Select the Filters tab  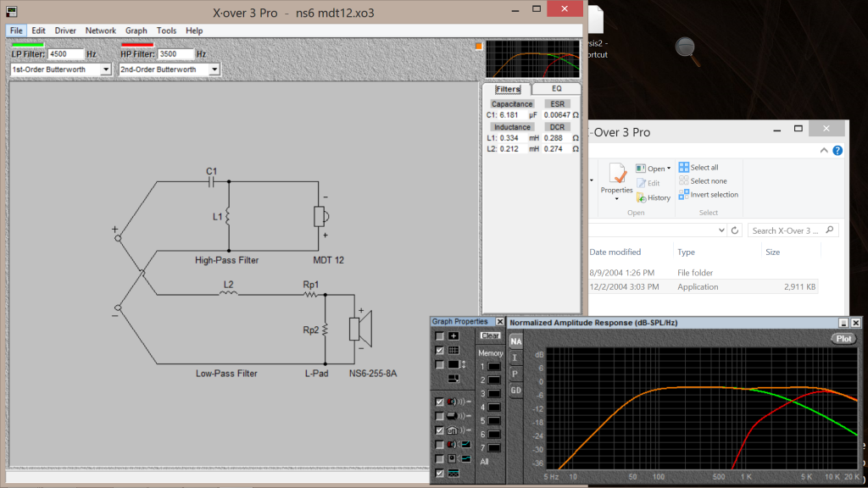click(x=508, y=89)
